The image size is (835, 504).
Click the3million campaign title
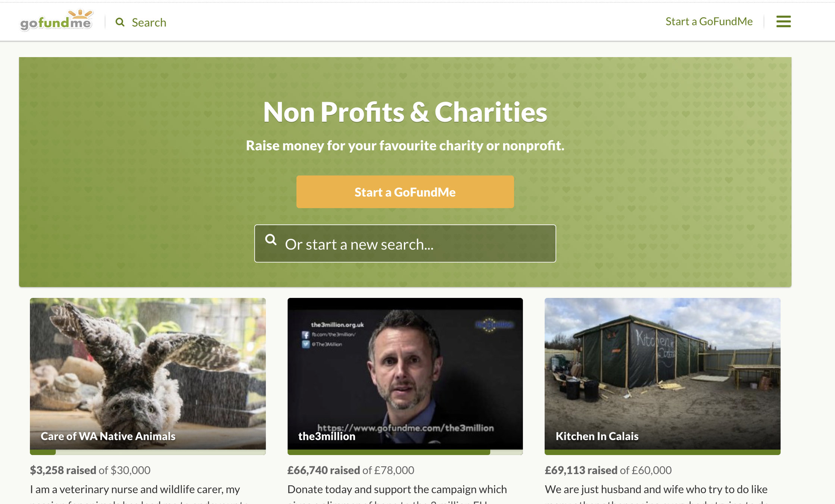pos(327,436)
